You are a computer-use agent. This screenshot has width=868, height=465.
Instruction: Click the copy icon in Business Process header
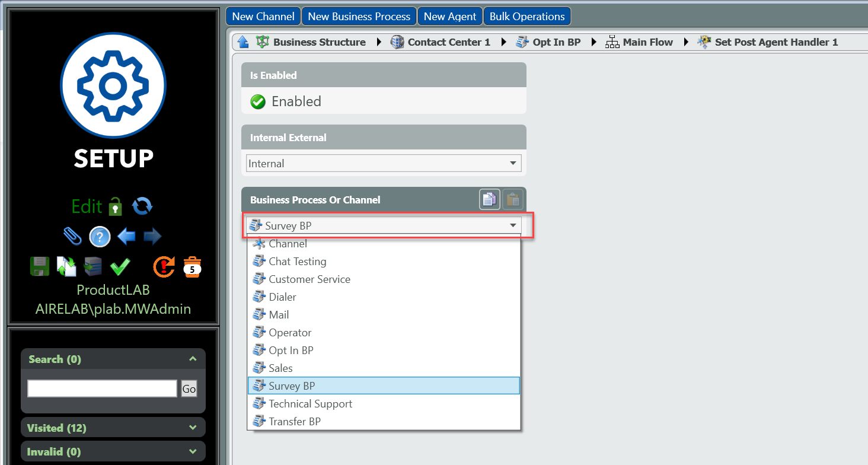coord(489,200)
